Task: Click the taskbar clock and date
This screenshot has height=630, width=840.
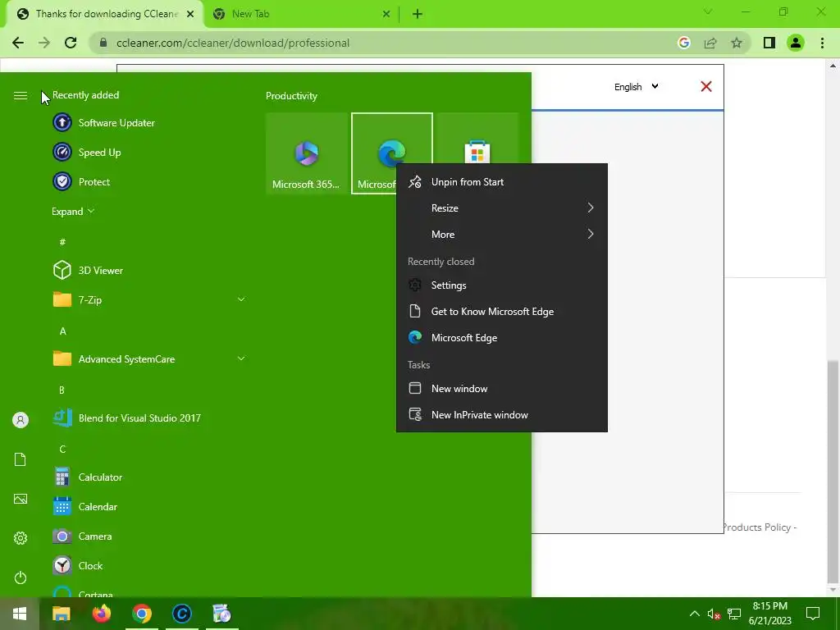Action: point(769,614)
